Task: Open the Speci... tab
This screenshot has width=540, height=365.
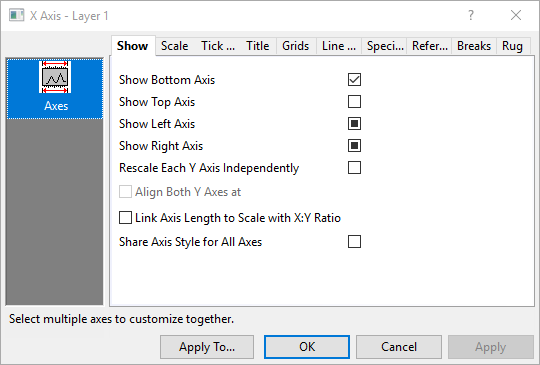Action: coord(384,46)
